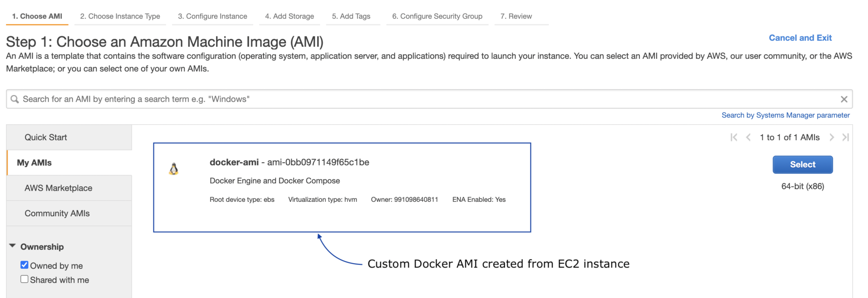Open Search by Systems Manager parameter link
Screen dimensions: 868x298
pos(785,115)
